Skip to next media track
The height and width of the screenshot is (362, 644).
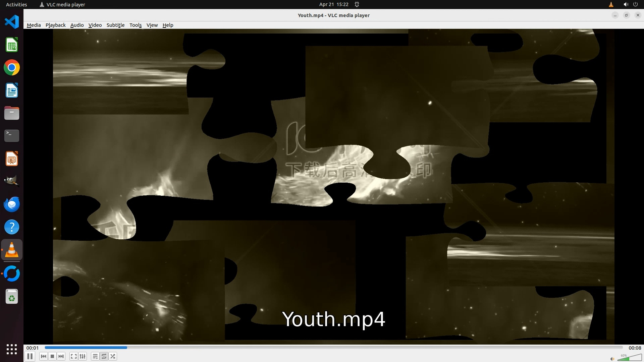coord(61,356)
